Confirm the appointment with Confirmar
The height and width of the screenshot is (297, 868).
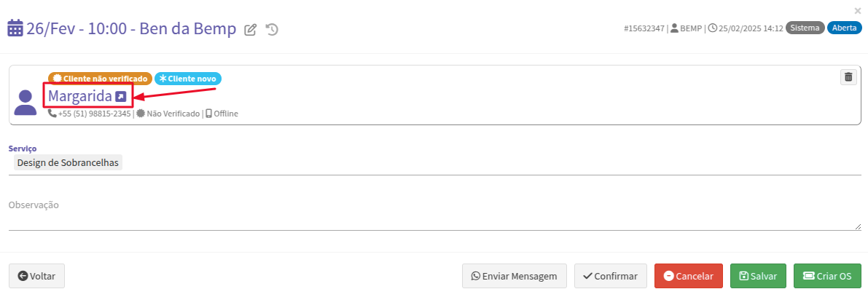pyautogui.click(x=611, y=276)
